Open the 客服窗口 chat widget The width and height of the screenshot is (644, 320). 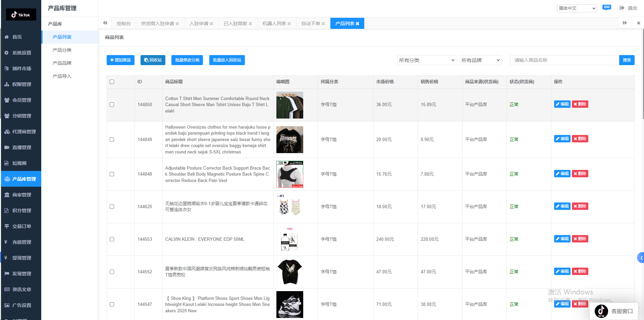[614, 311]
